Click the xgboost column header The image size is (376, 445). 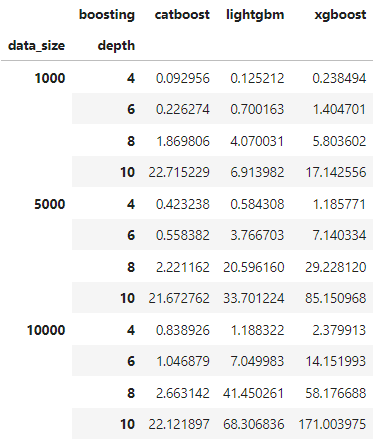coord(340,15)
